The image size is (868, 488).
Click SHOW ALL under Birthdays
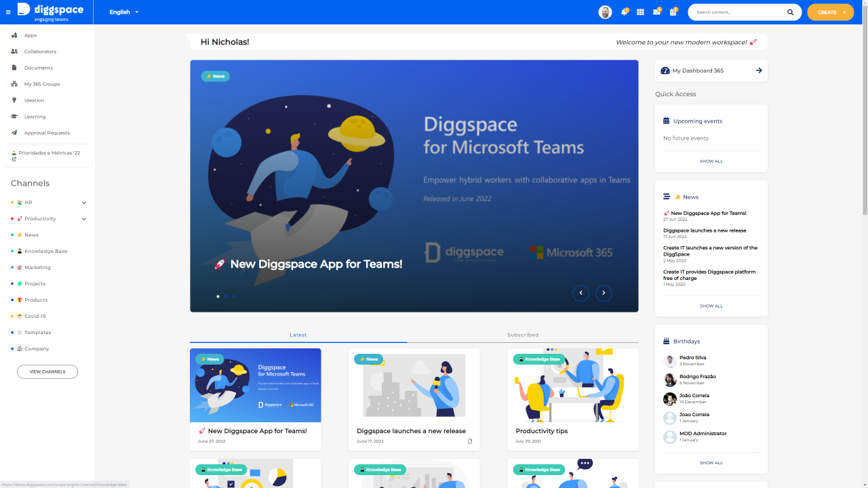point(711,463)
